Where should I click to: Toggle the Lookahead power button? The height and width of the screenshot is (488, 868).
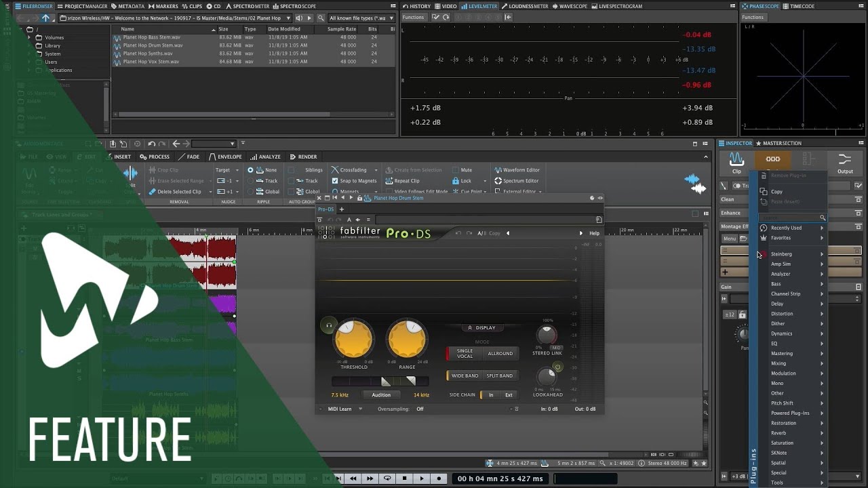tap(557, 367)
